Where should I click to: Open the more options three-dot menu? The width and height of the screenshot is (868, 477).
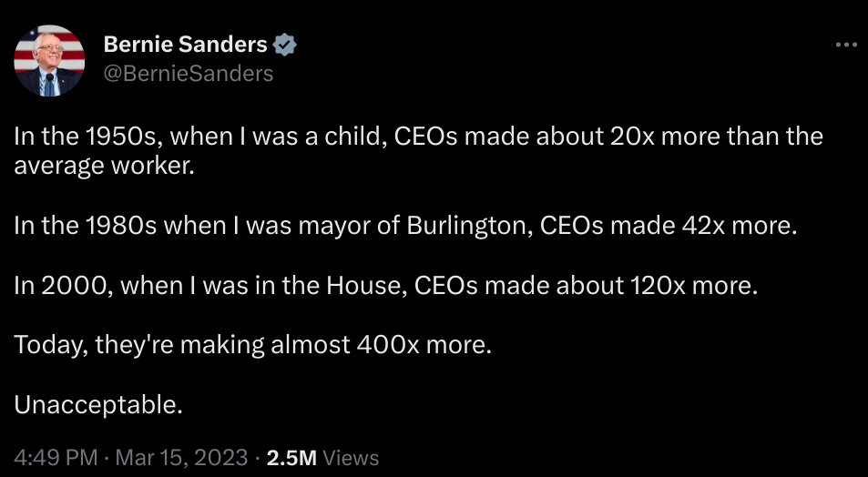846,45
